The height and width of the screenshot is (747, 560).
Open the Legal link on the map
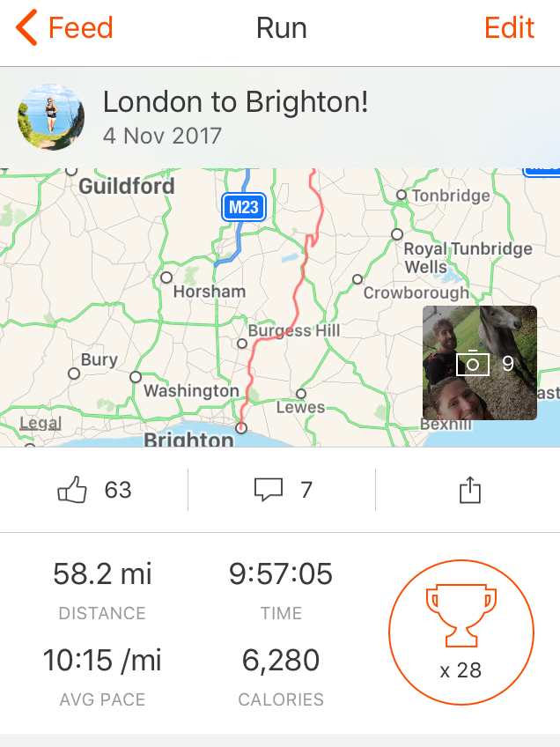tap(41, 423)
